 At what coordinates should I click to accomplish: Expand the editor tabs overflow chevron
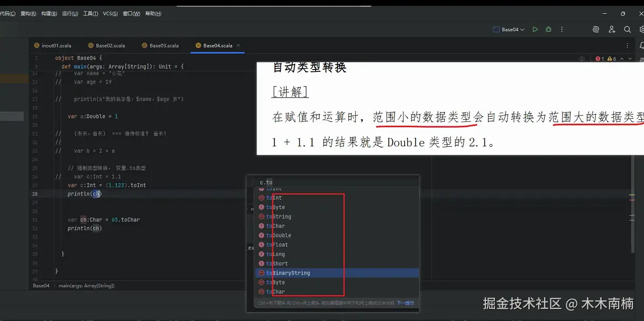[x=627, y=45]
